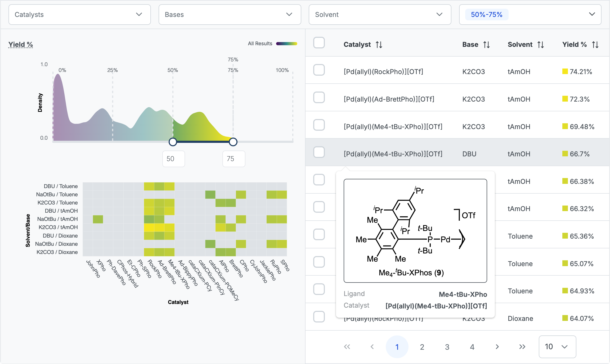Viewport: 610px width, 364px height.
Task: Click the Me4-tBu-XPho DBU catalyst name
Action: point(393,154)
